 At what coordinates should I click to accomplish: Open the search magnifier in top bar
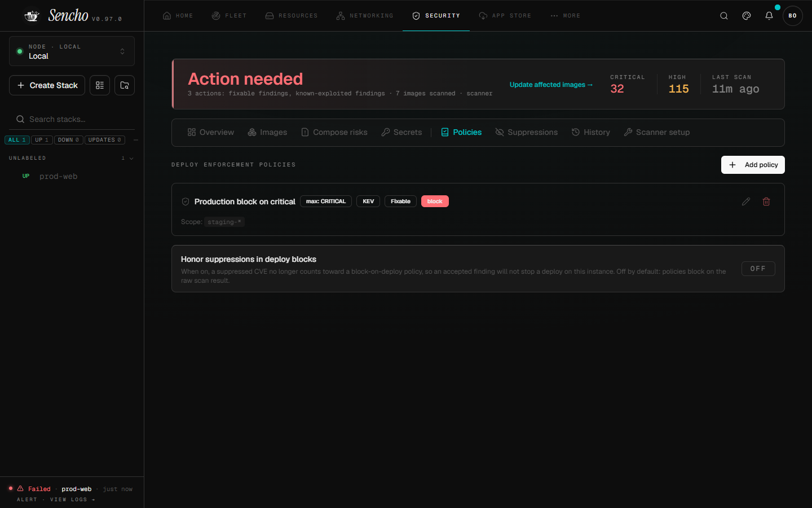pyautogui.click(x=724, y=16)
